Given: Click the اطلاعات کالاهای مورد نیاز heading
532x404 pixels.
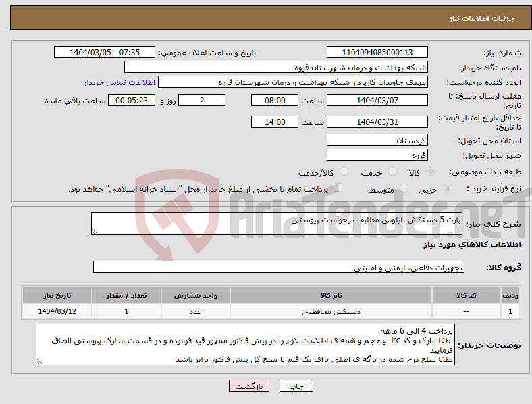Looking at the screenshot, I should coord(472,245).
